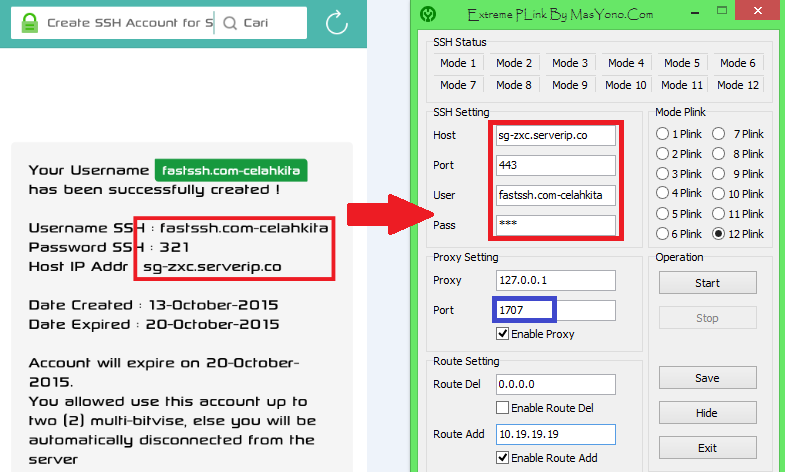Toggle the Enable Route Add checkbox

pos(502,457)
